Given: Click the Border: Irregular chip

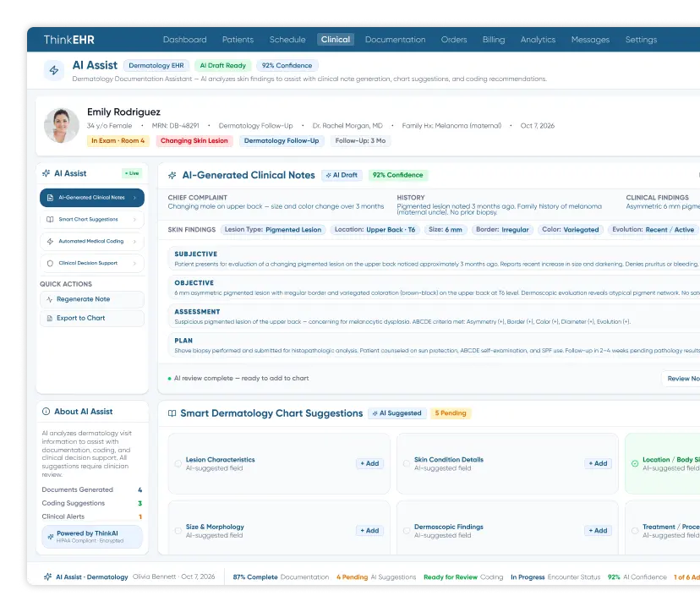Looking at the screenshot, I should tap(502, 229).
